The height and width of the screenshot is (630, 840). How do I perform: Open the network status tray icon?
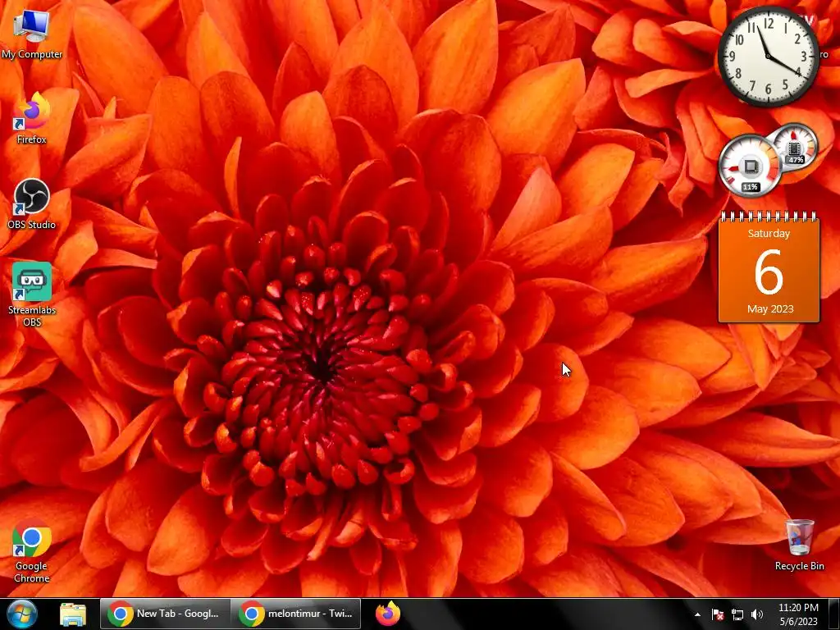coord(737,615)
